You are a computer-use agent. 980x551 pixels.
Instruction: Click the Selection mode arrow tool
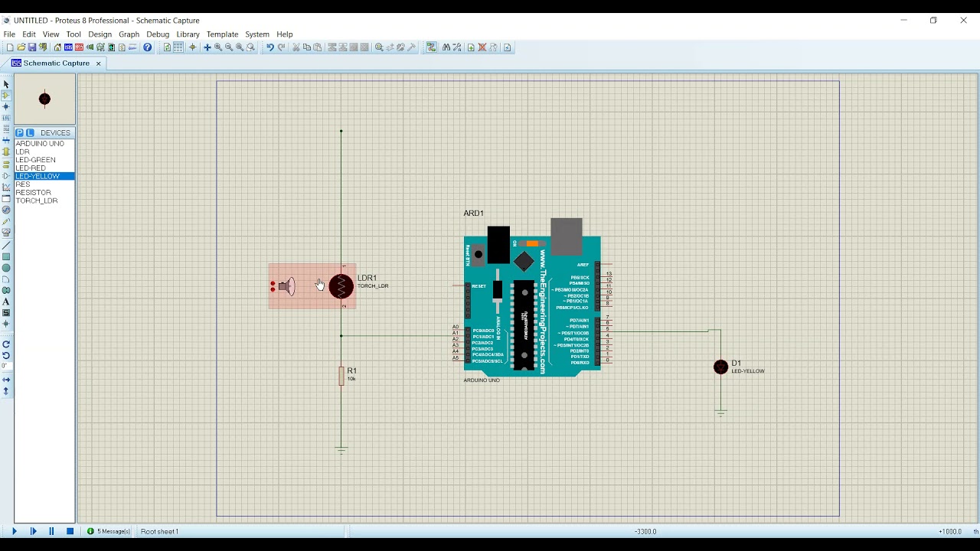pos(6,84)
